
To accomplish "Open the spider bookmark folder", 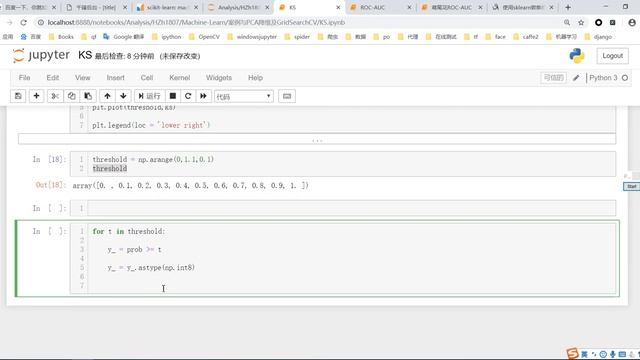I will (x=297, y=37).
